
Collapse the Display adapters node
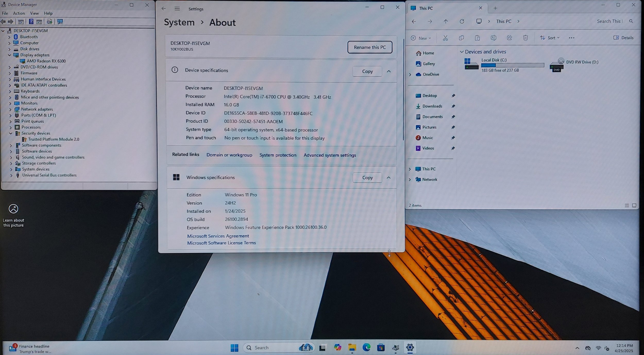[x=9, y=55]
